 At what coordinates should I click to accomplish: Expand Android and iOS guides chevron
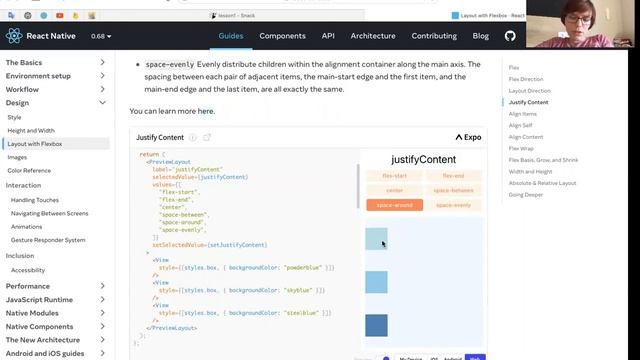point(102,353)
